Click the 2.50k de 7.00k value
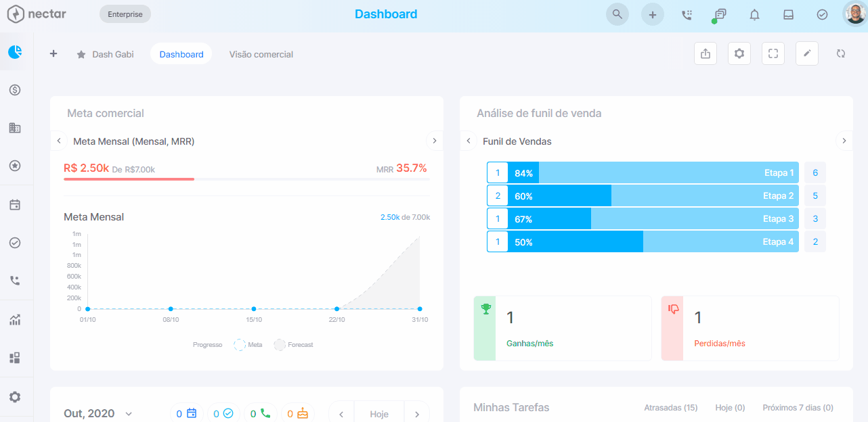Screen dimensions: 868x422 click(x=405, y=217)
